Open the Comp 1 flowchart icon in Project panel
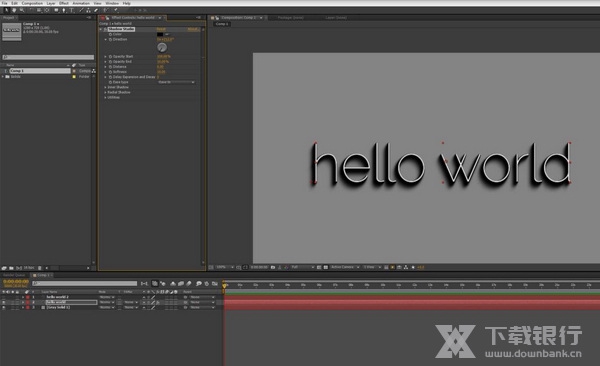600x366 pixels. (93, 71)
